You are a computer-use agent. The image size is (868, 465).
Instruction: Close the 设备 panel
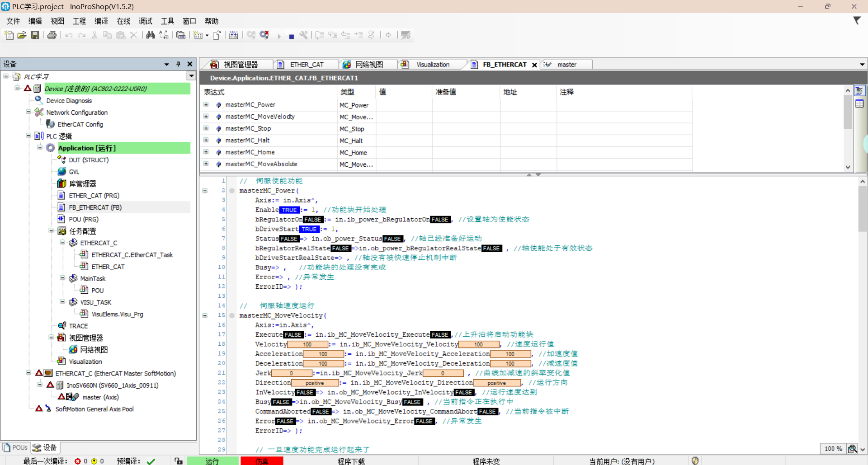coord(190,64)
